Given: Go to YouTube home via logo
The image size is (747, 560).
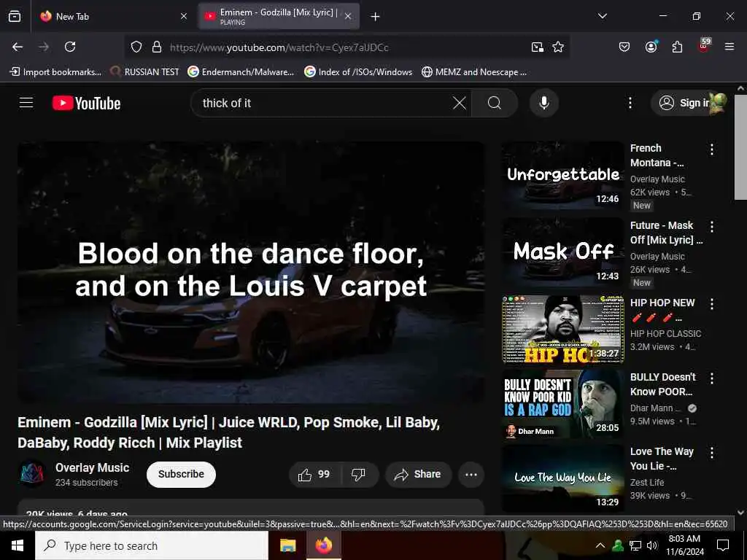Looking at the screenshot, I should [x=86, y=103].
